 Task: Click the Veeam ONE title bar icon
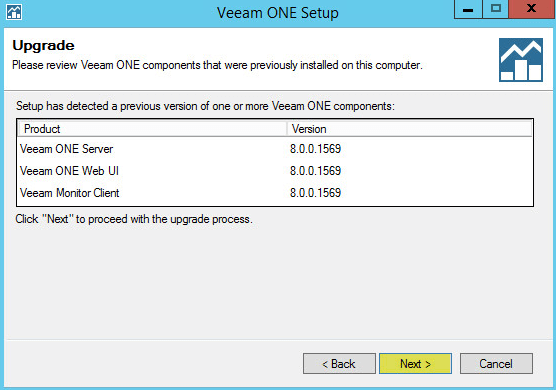(x=14, y=12)
